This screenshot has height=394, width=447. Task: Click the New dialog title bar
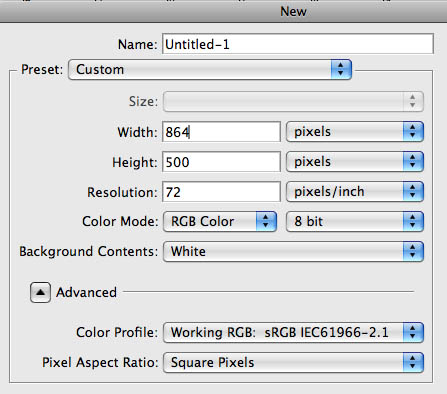point(223,12)
